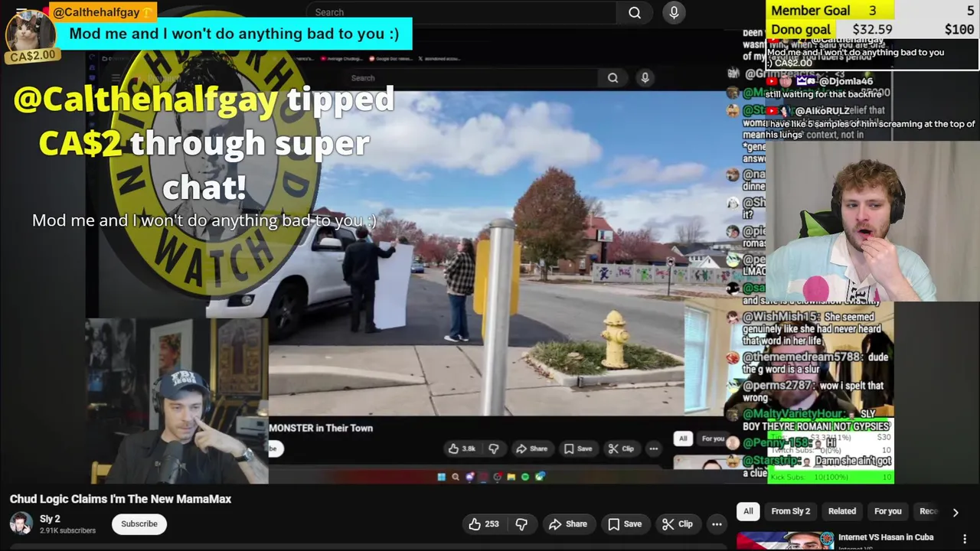Click 'MONSTER in Their Town' title in embedded video
The height and width of the screenshot is (551, 980).
point(321,428)
